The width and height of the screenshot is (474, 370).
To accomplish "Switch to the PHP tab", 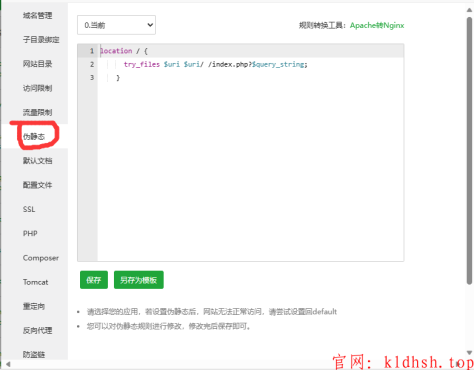I will [30, 233].
